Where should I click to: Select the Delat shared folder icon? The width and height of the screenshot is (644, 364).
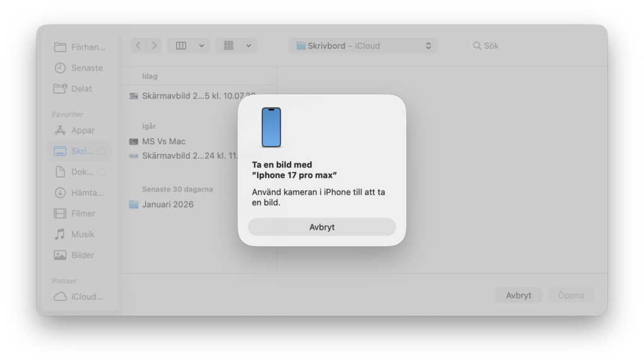point(60,89)
